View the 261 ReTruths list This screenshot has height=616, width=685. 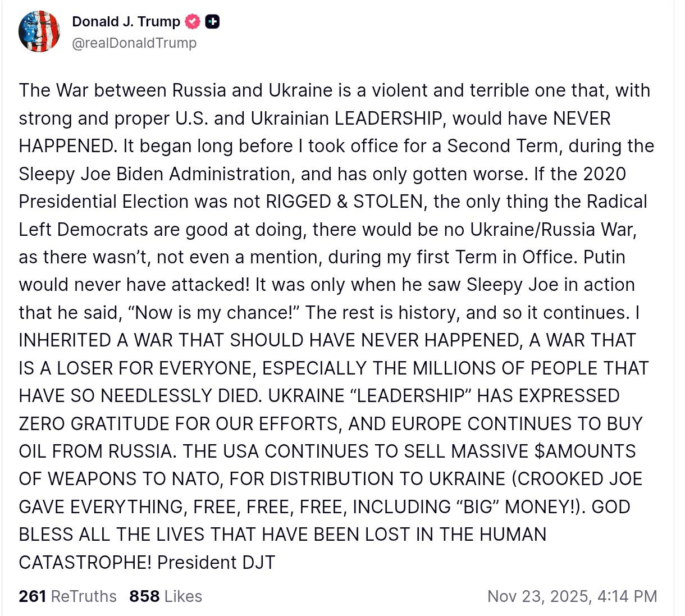click(67, 596)
